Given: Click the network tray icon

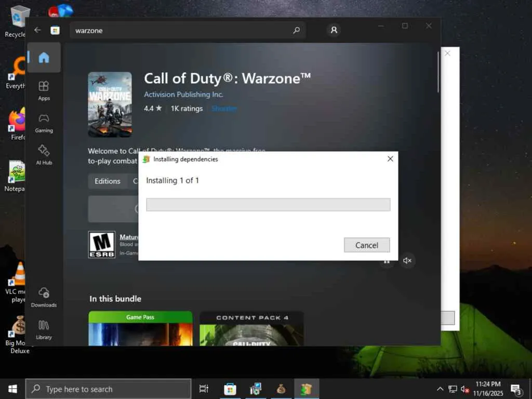Looking at the screenshot, I should pyautogui.click(x=453, y=389).
